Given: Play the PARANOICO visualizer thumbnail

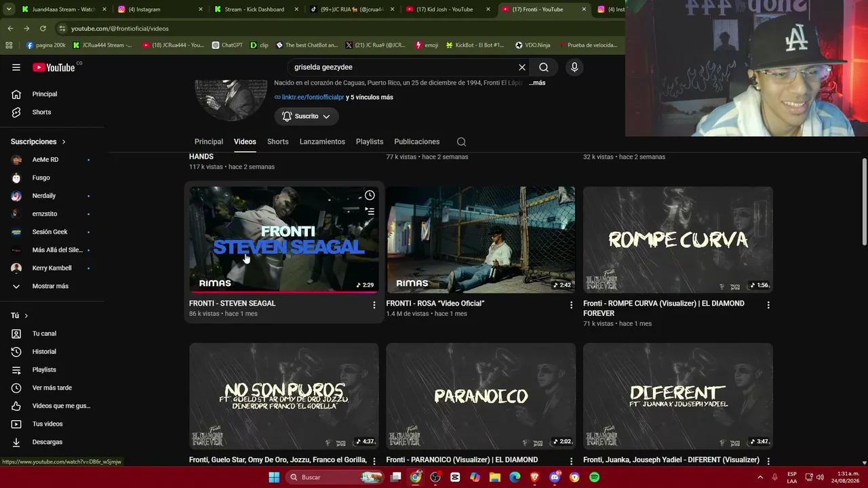Looking at the screenshot, I should (x=481, y=396).
